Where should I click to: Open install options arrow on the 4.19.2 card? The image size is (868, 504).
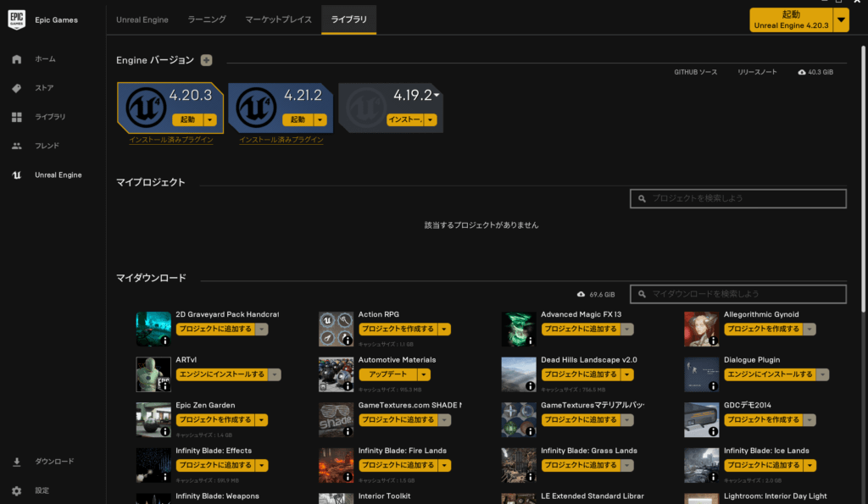click(430, 120)
